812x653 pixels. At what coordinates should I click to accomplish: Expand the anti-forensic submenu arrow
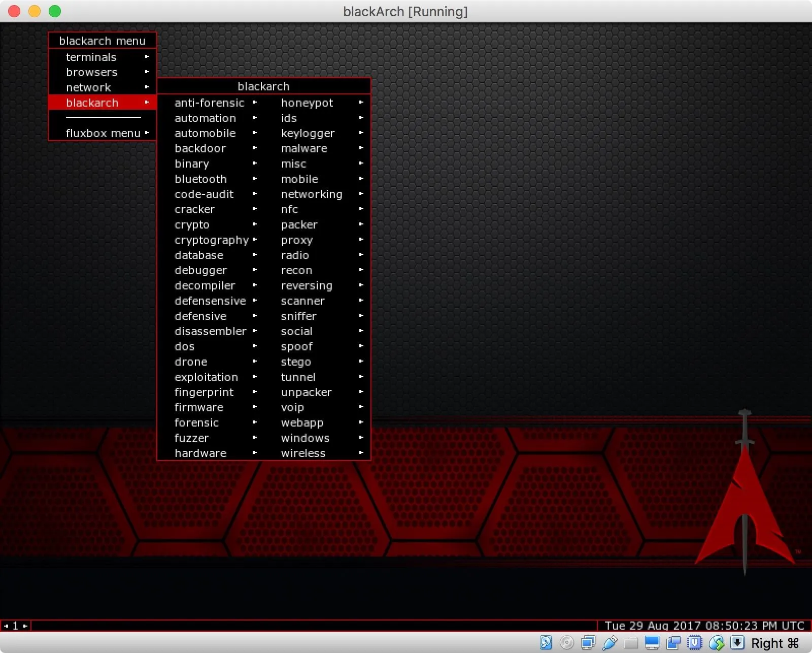(255, 102)
